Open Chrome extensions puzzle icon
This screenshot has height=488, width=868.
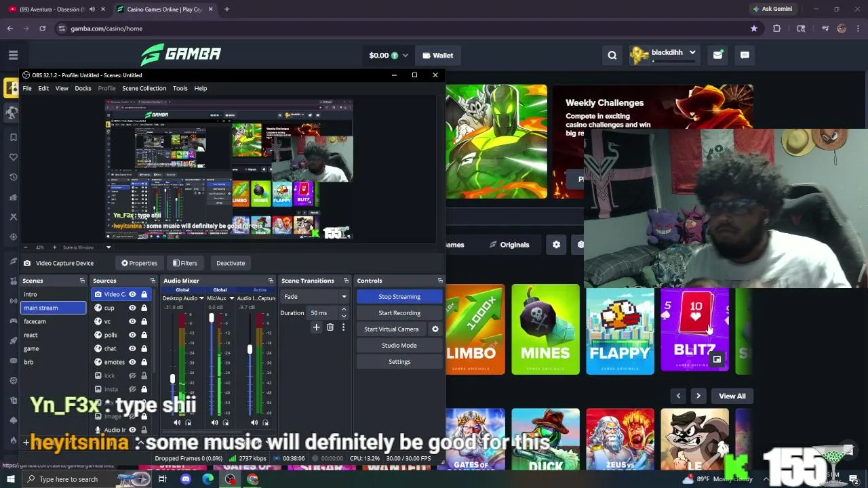[x=777, y=28]
